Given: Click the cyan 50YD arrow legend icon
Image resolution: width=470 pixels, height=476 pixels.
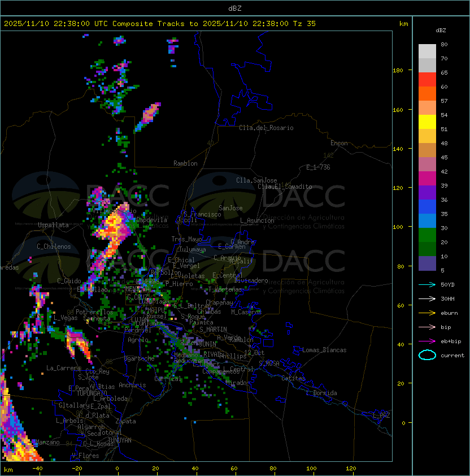Looking at the screenshot, I should click(427, 285).
